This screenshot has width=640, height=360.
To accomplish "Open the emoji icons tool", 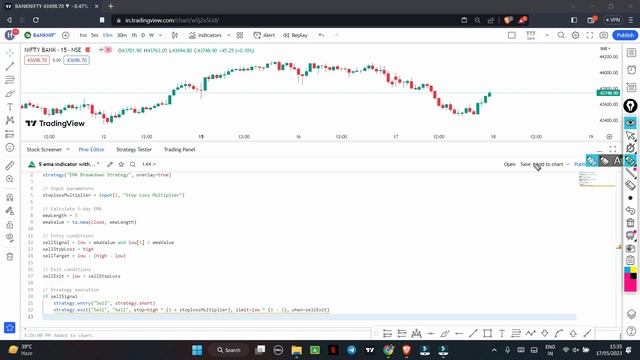I will point(10,148).
